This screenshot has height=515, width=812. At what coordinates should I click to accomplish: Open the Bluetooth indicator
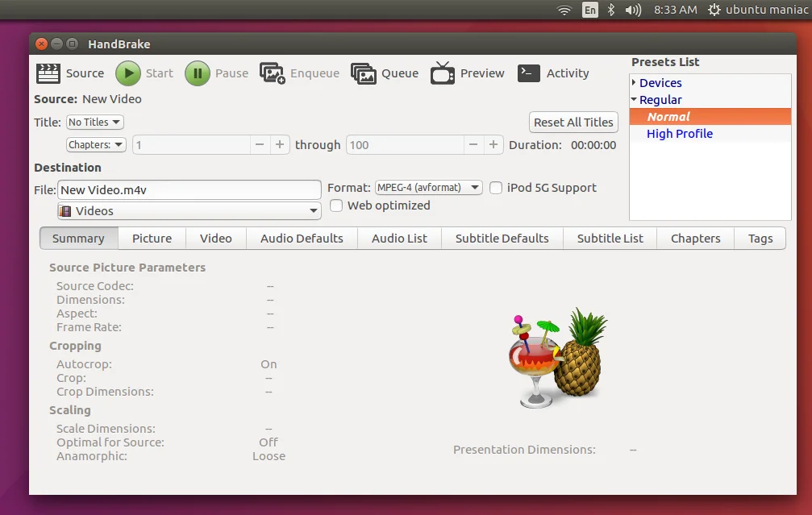coord(611,10)
